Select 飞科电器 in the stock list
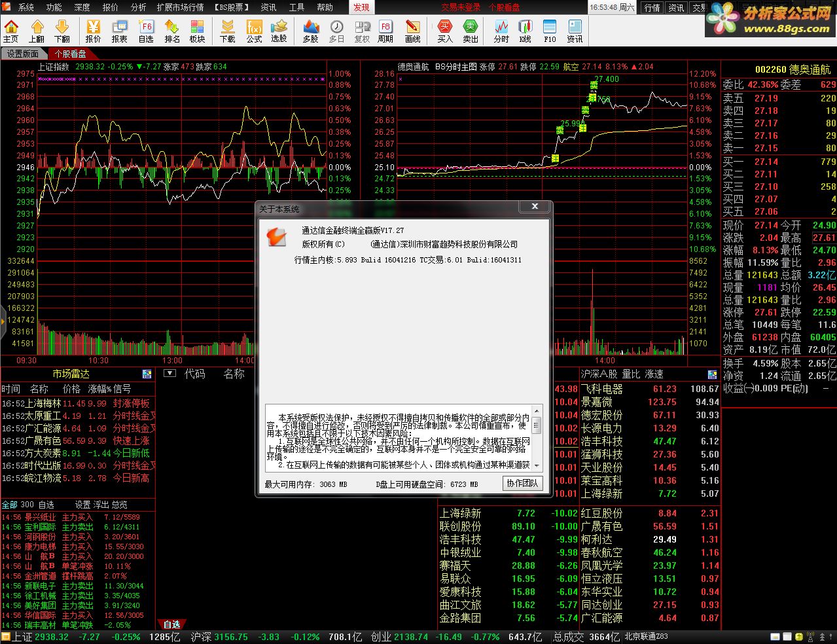Screen dimensions: 837x644 pyautogui.click(x=650, y=389)
